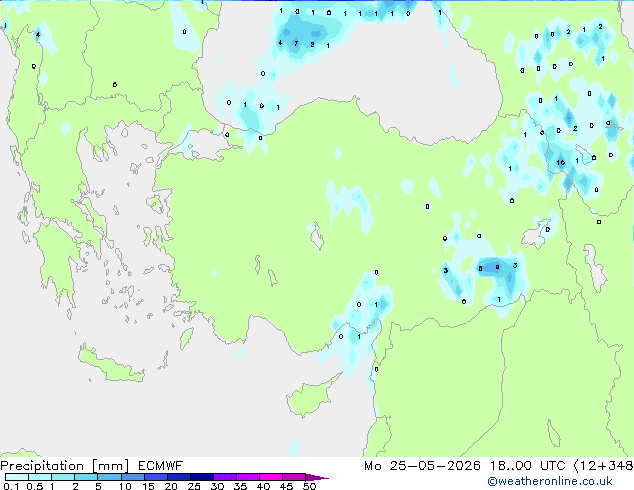The height and width of the screenshot is (490, 634).
Task: Click the "18..00 UTC" time text
Action: click(528, 466)
